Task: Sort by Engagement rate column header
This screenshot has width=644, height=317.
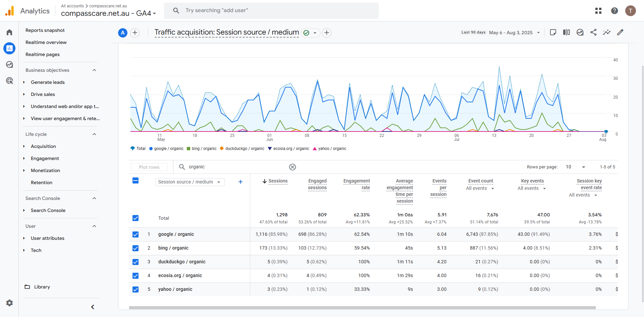Action: tap(357, 184)
